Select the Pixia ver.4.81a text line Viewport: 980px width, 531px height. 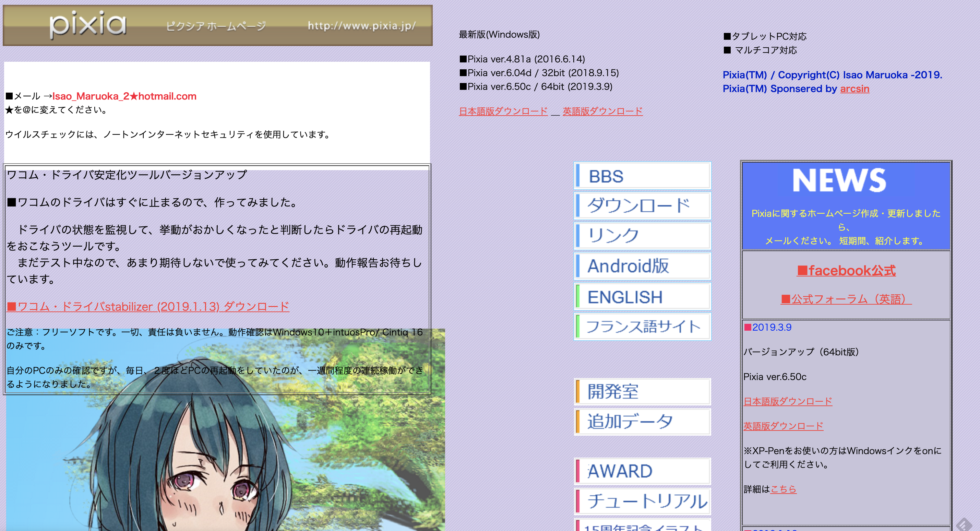[x=522, y=59]
